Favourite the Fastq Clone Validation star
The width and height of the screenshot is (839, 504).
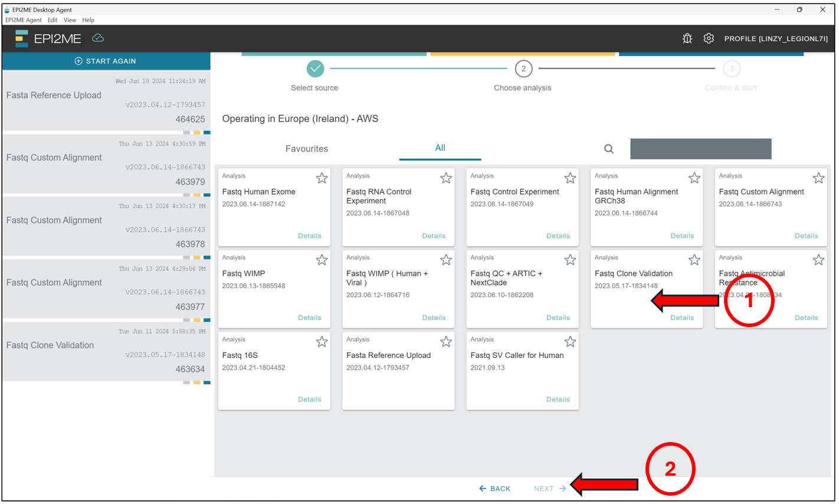(694, 260)
